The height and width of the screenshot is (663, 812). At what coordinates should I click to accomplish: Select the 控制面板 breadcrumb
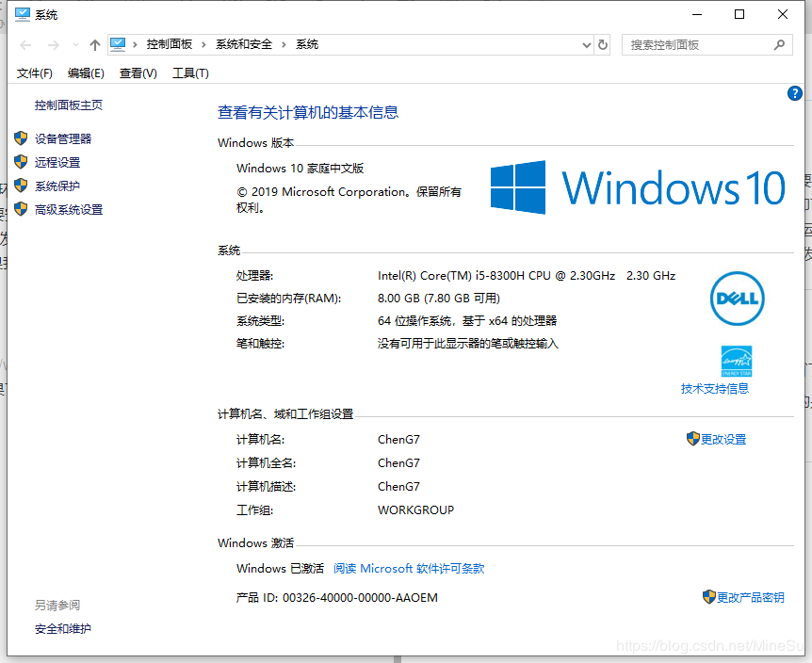169,44
